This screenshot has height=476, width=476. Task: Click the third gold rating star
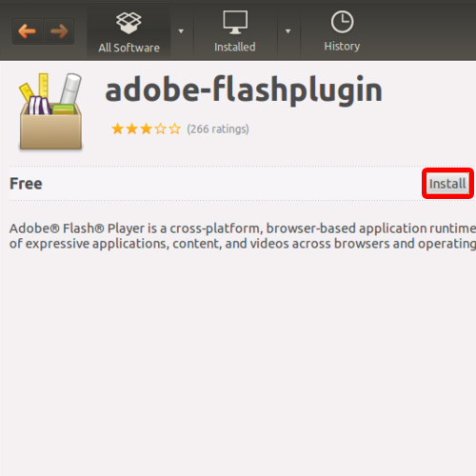[x=146, y=129]
